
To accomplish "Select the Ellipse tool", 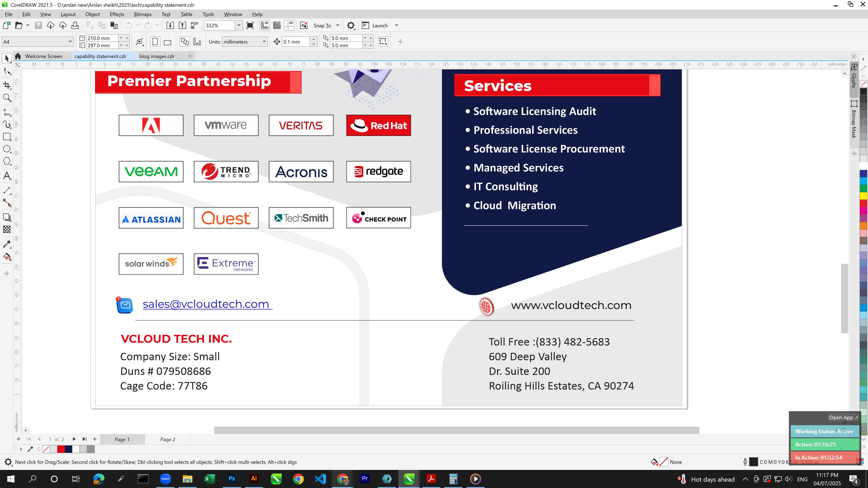I will coord(7,149).
